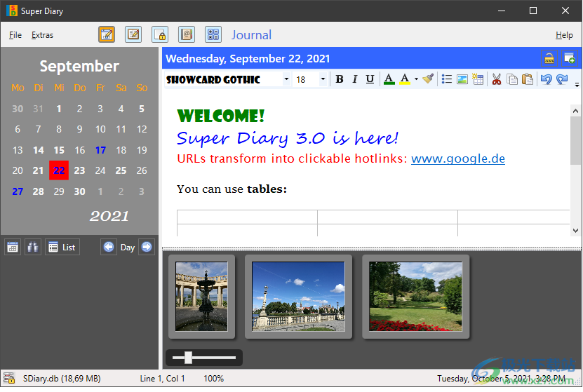Viewport: 583px width, 392px height.
Task: Toggle underline formatting
Action: (x=370, y=79)
